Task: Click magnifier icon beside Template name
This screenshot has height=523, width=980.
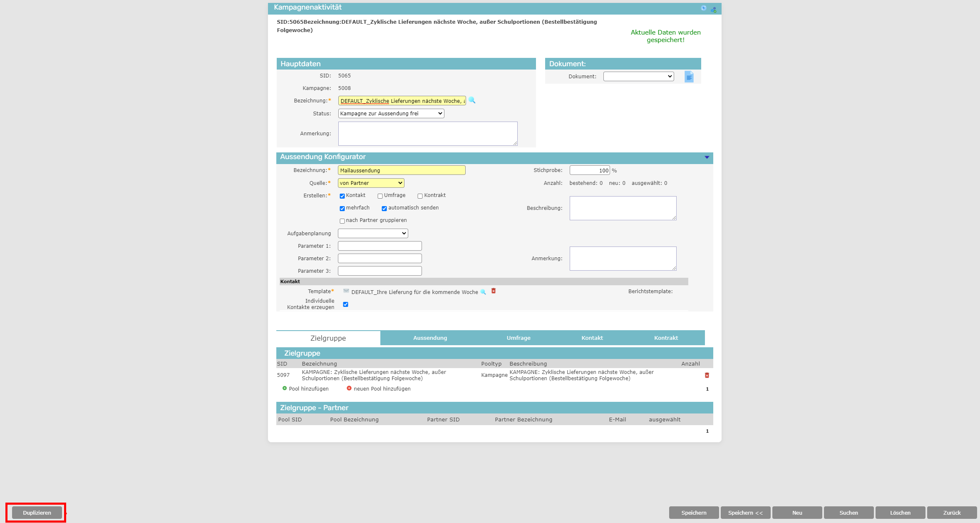Action: tap(483, 292)
